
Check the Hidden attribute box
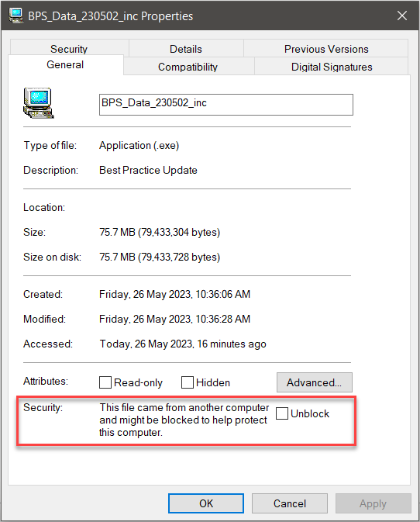click(x=188, y=382)
